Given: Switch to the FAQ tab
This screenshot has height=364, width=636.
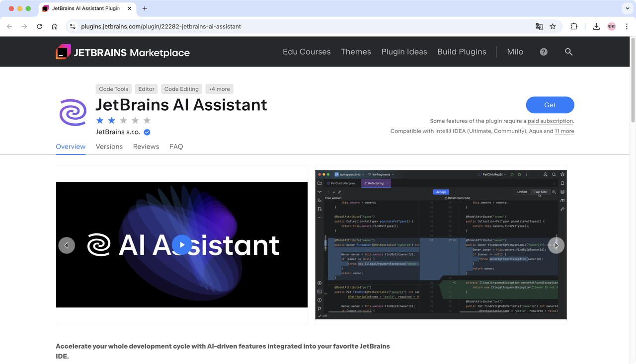Looking at the screenshot, I should 176,146.
